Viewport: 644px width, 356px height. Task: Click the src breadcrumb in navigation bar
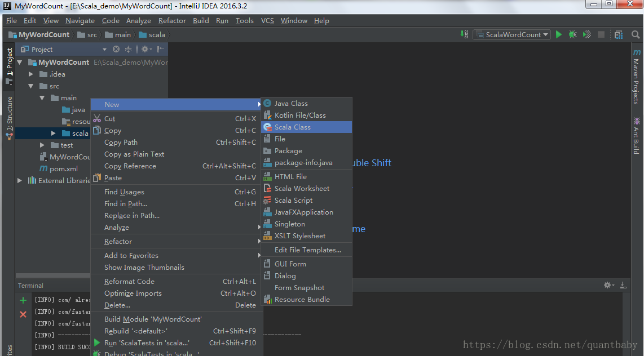[x=87, y=35]
